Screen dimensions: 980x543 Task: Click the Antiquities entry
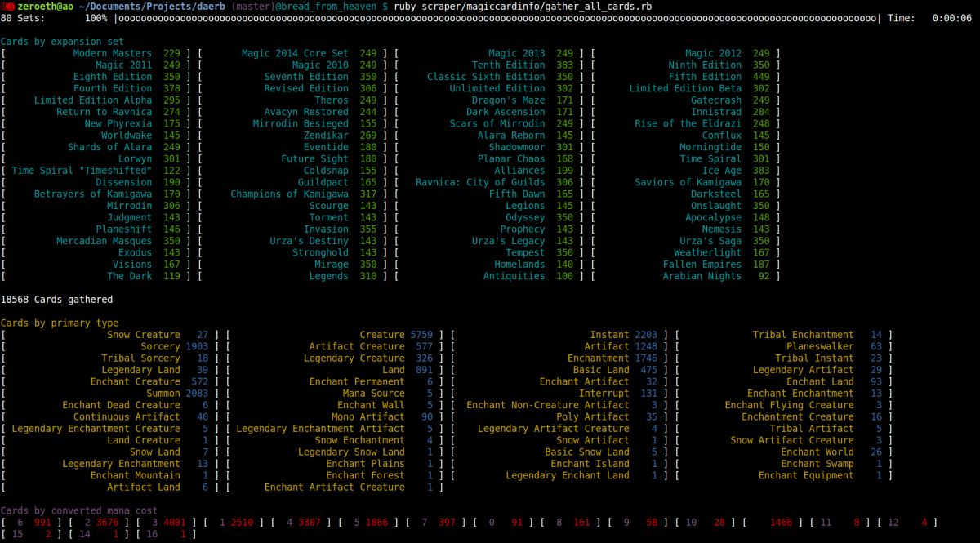click(x=528, y=277)
